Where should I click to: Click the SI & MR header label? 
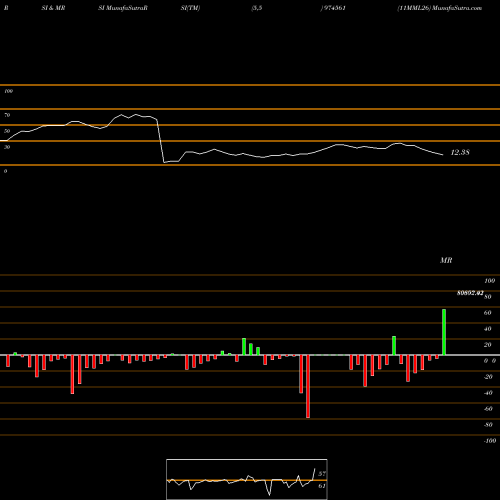pyautogui.click(x=53, y=8)
